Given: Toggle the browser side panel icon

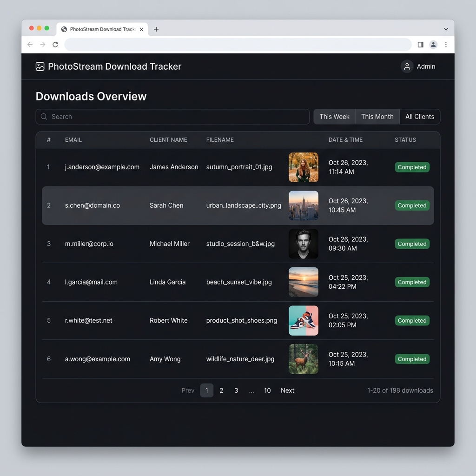Looking at the screenshot, I should (x=420, y=45).
